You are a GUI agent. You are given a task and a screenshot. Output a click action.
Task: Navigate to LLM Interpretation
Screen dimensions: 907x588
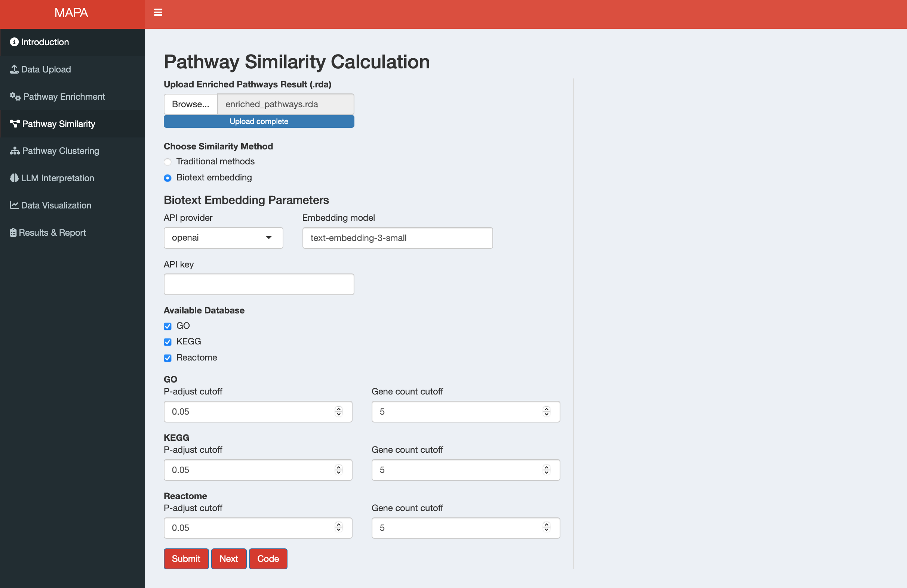point(73,178)
